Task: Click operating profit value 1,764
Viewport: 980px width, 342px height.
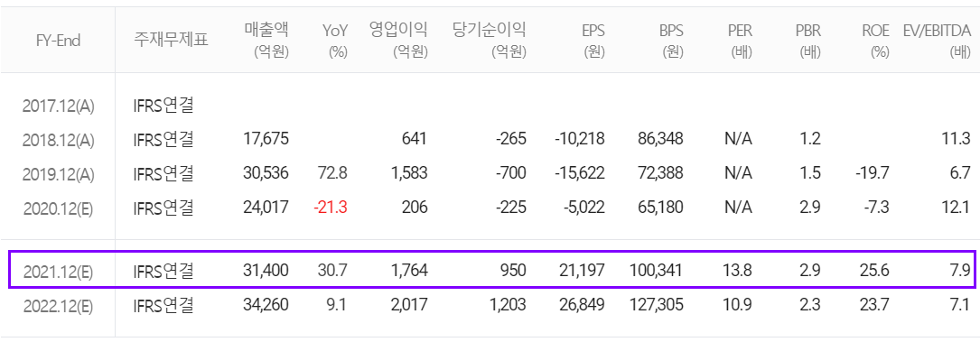Action: click(410, 271)
